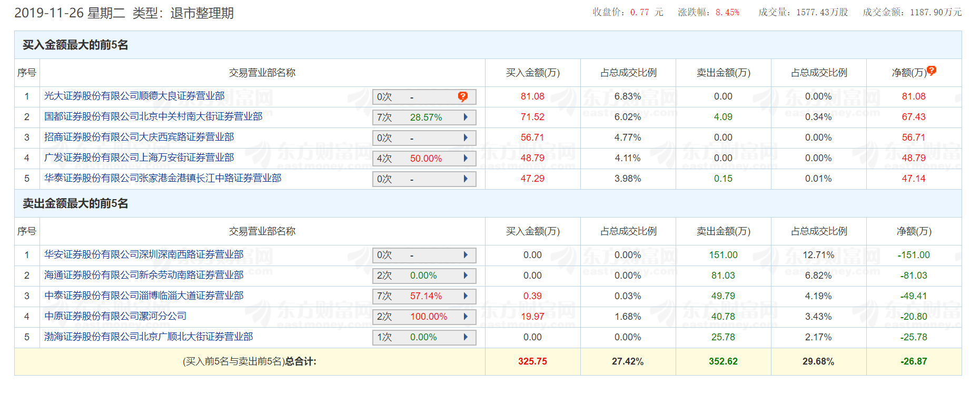Click the help icon beside 净额(万) header

tap(932, 71)
